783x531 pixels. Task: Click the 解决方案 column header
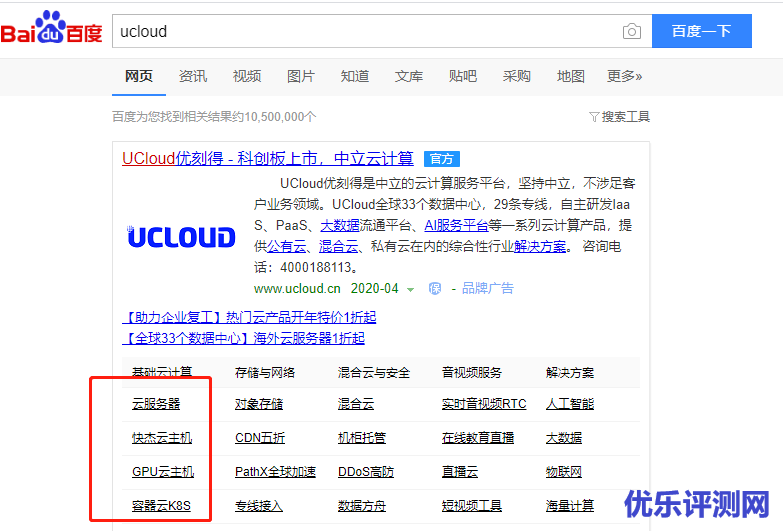[x=570, y=373]
